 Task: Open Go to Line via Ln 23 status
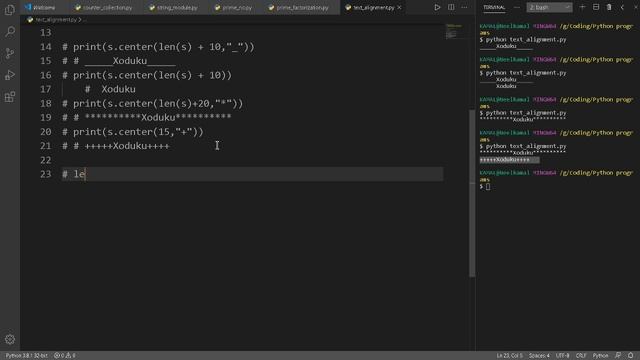coord(509,356)
